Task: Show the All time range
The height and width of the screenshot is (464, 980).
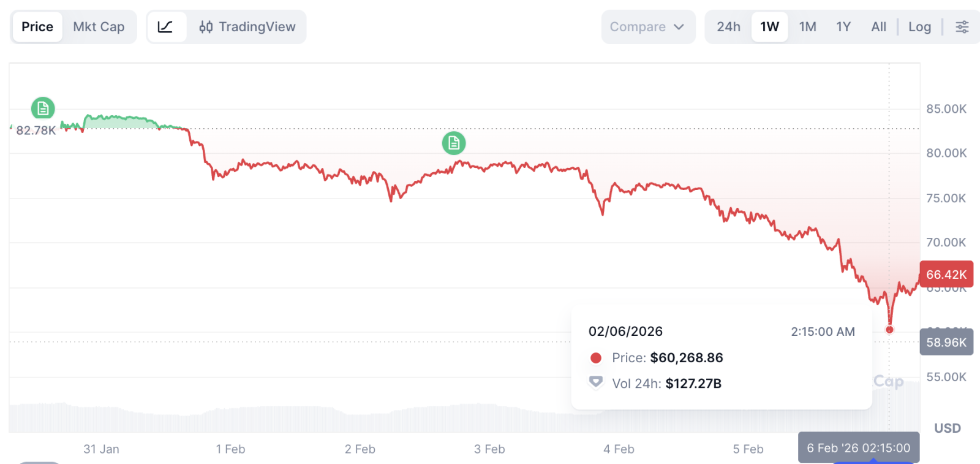Action: point(878,27)
